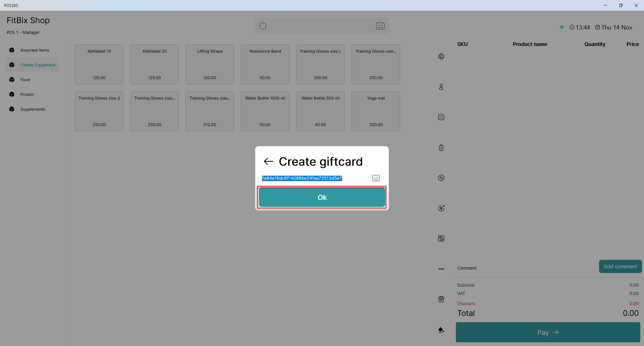Click the SKU column header
The image size is (644, 346).
click(x=462, y=44)
